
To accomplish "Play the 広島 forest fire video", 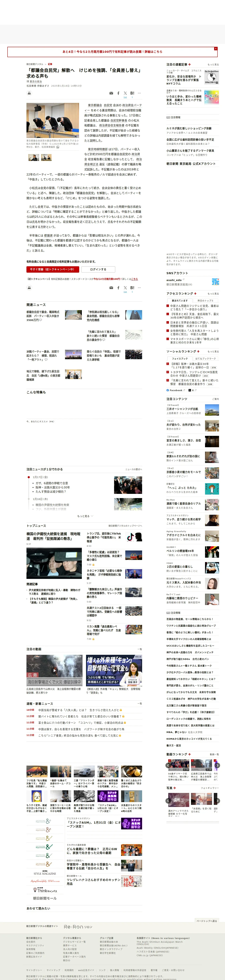I will coord(54,670).
